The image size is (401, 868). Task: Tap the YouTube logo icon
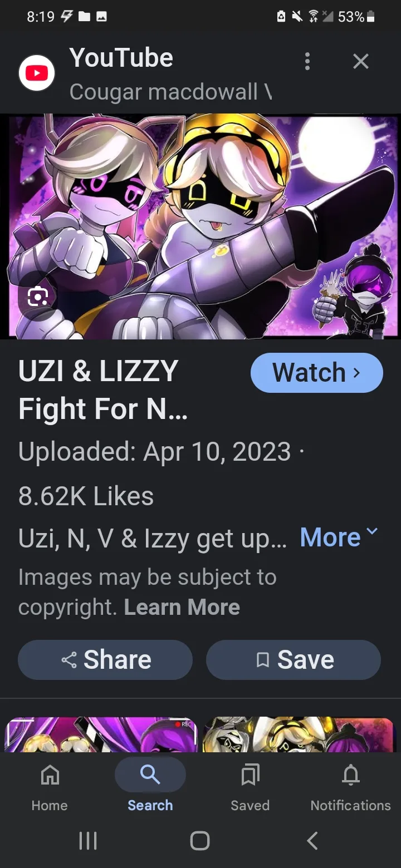(37, 73)
